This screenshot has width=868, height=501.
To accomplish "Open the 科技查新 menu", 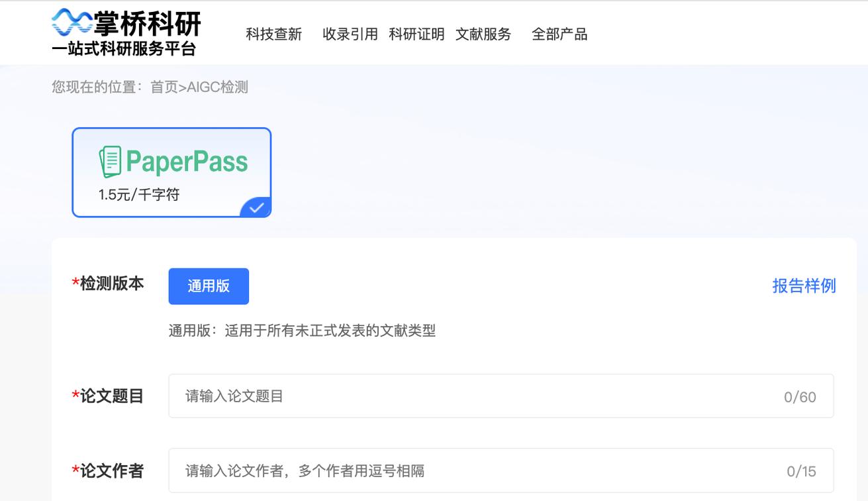I will pyautogui.click(x=273, y=34).
